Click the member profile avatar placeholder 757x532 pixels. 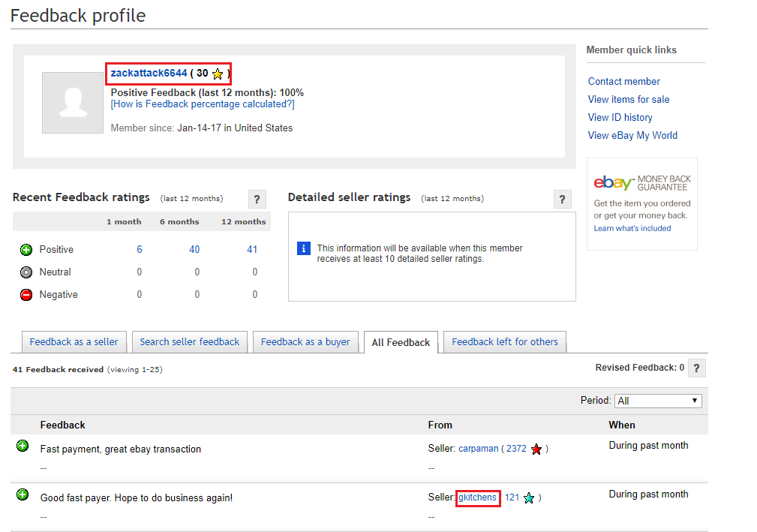pyautogui.click(x=72, y=103)
